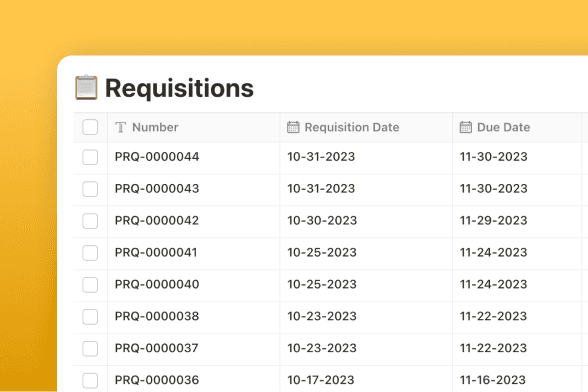This screenshot has height=392, width=588.
Task: Select due date of PRQ-0000044
Action: [494, 157]
